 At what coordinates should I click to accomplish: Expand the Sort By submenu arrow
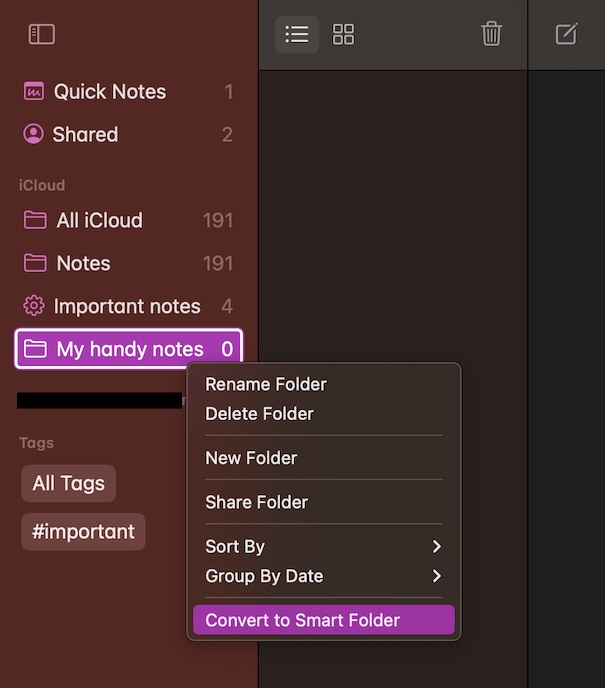click(x=437, y=546)
